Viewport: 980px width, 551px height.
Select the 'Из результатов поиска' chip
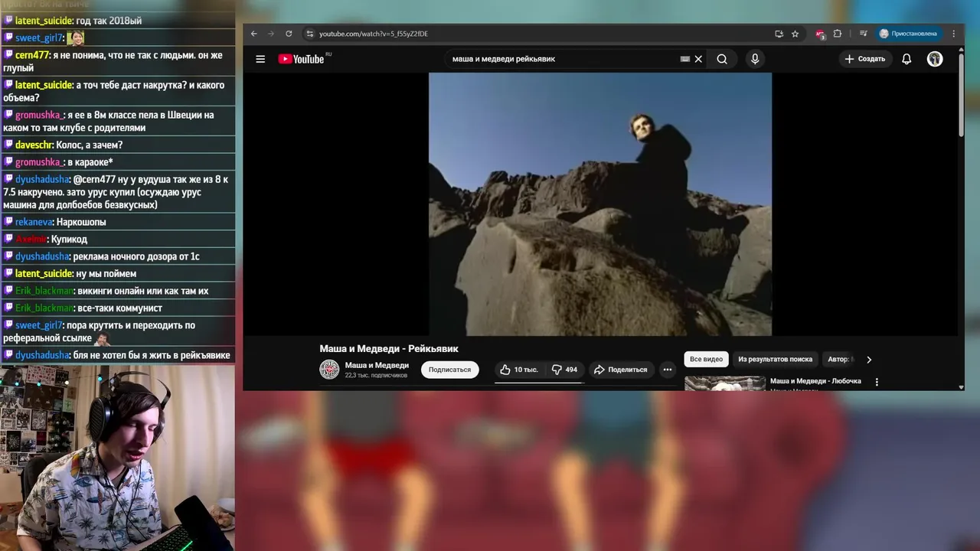click(775, 359)
